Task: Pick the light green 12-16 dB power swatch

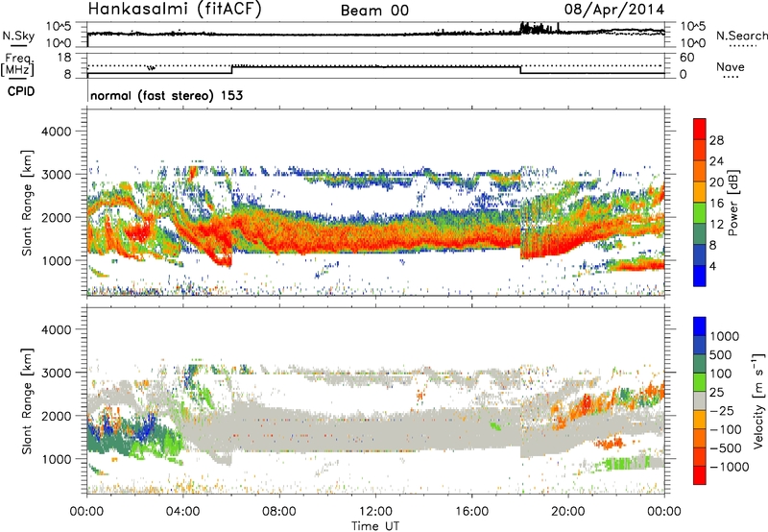Action: (x=700, y=212)
